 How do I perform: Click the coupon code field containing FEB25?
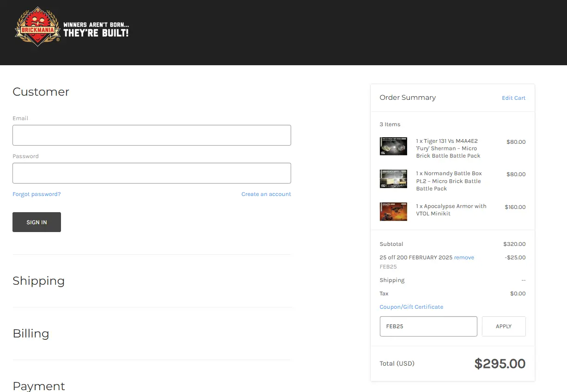pyautogui.click(x=428, y=326)
